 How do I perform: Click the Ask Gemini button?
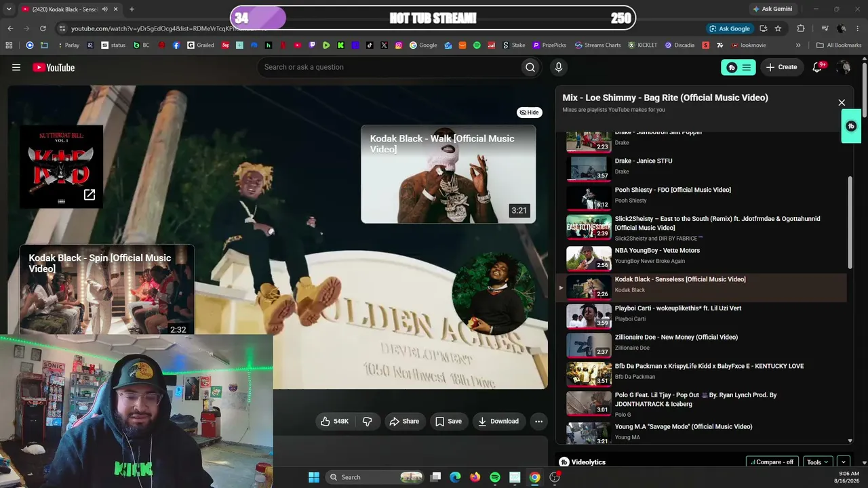[x=772, y=9]
